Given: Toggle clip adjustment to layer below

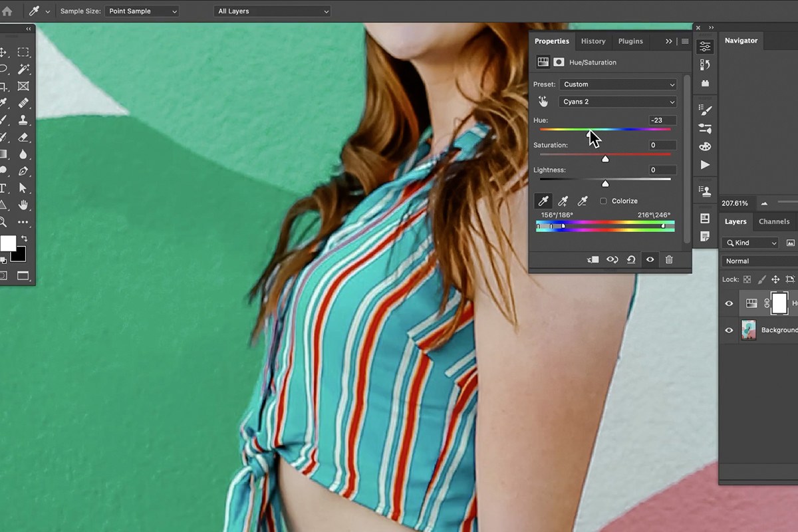Looking at the screenshot, I should [x=593, y=259].
